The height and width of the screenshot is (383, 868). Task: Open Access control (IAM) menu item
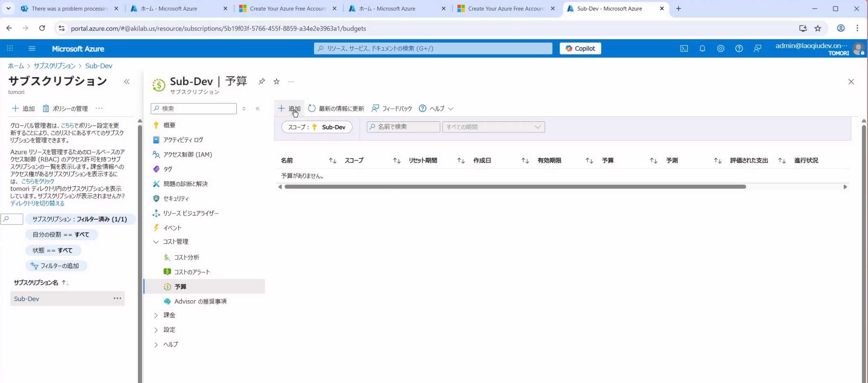pyautogui.click(x=187, y=155)
